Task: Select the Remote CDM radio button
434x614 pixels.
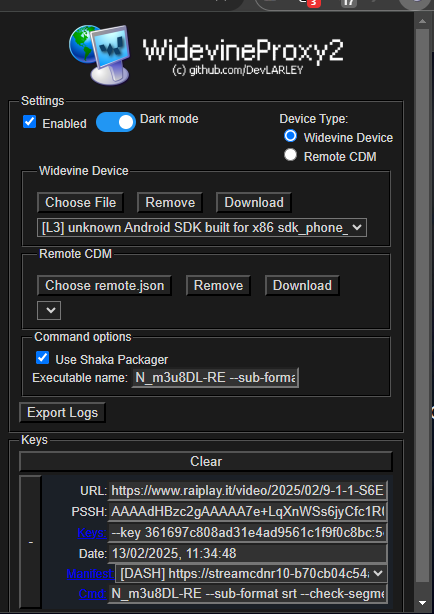Action: coord(290,155)
